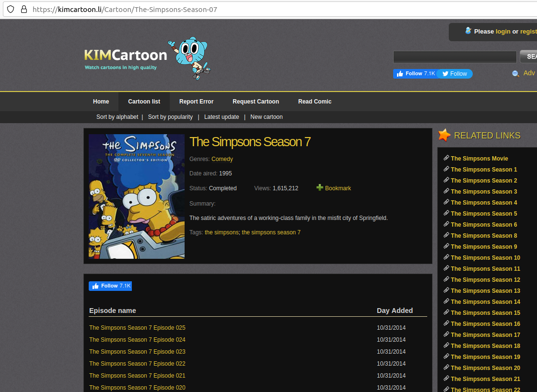Open The Simpsons Season 19 link
Image resolution: width=537 pixels, height=392 pixels.
[486, 357]
